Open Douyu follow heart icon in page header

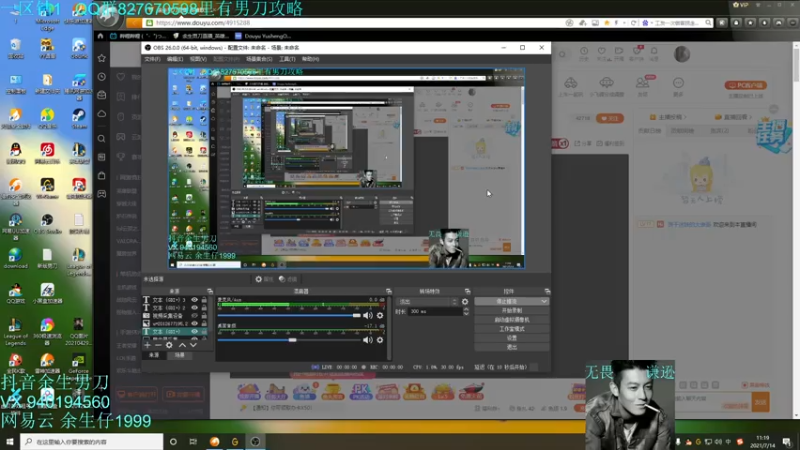coord(602,51)
